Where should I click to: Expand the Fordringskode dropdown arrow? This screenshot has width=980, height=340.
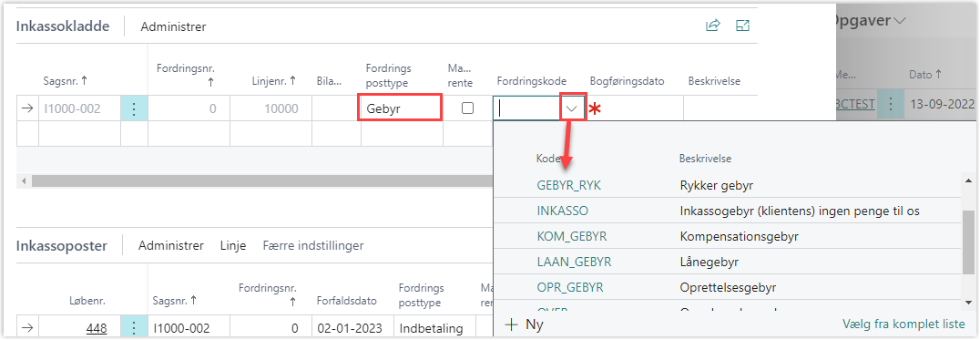pos(572,108)
